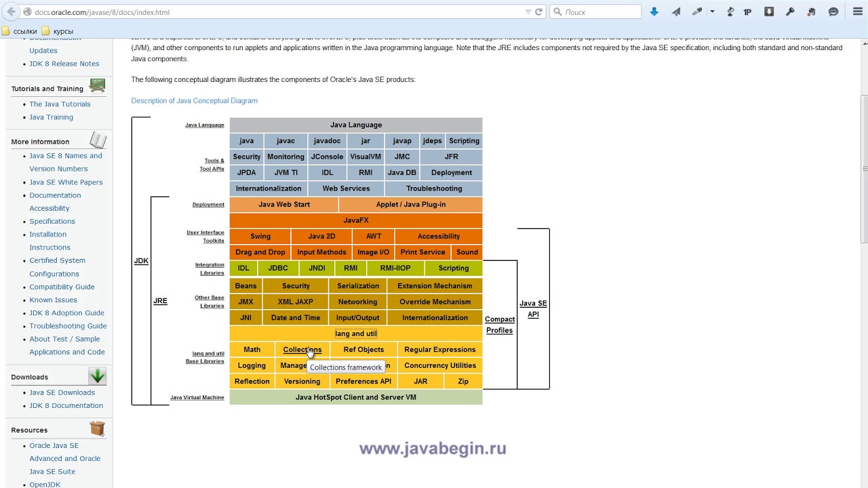Click the page vertical scrollbar thumb
This screenshot has width=868, height=488.
click(x=864, y=169)
